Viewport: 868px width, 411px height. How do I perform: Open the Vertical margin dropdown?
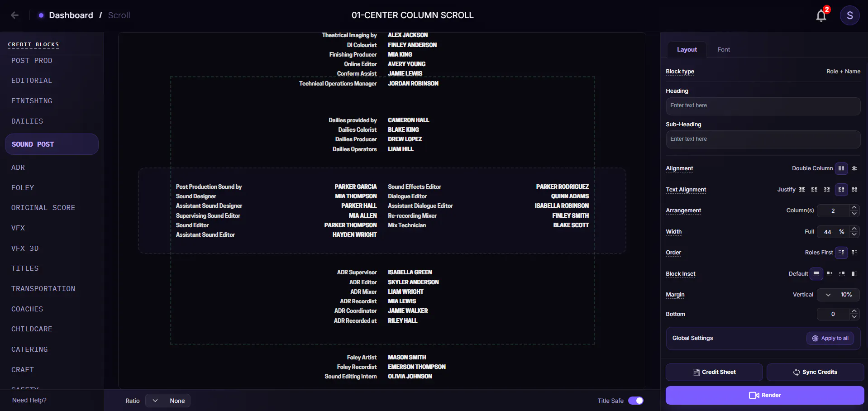pyautogui.click(x=839, y=295)
